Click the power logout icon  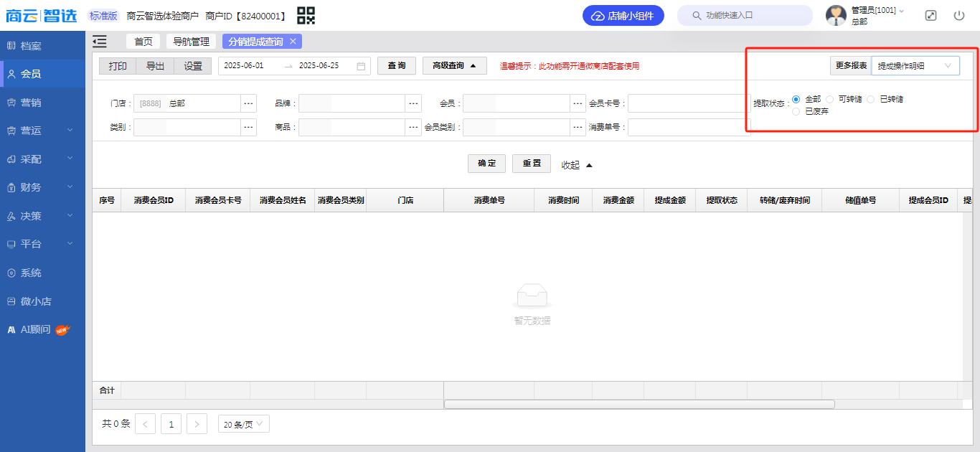coord(959,15)
